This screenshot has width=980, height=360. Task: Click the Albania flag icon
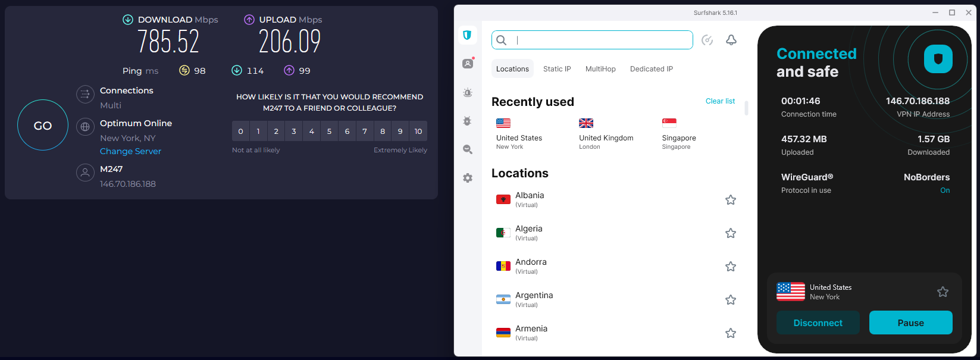click(503, 199)
